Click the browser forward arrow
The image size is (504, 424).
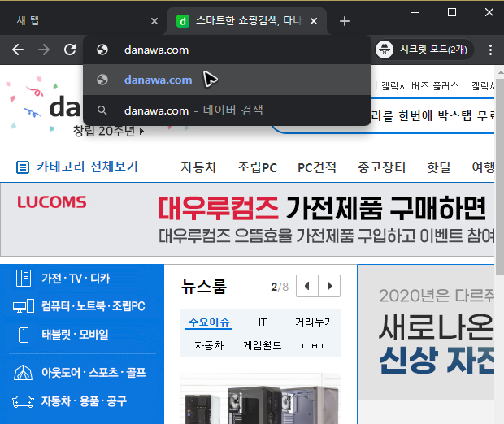pyautogui.click(x=44, y=50)
